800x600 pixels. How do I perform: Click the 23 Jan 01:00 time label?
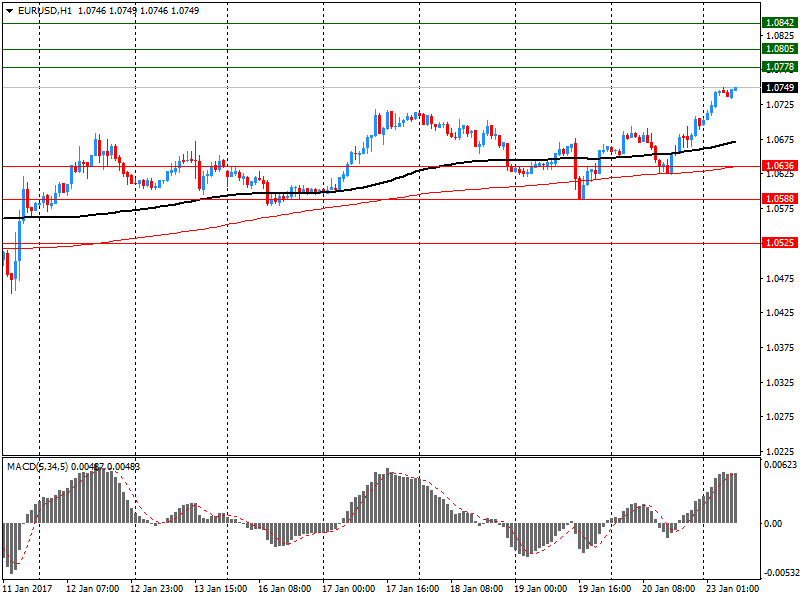[733, 589]
